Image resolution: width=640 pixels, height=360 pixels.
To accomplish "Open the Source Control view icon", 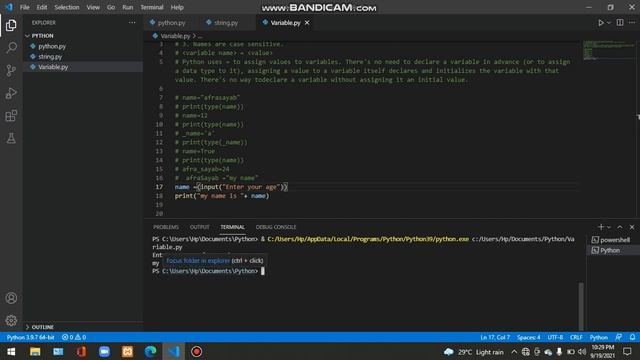I will (x=11, y=71).
